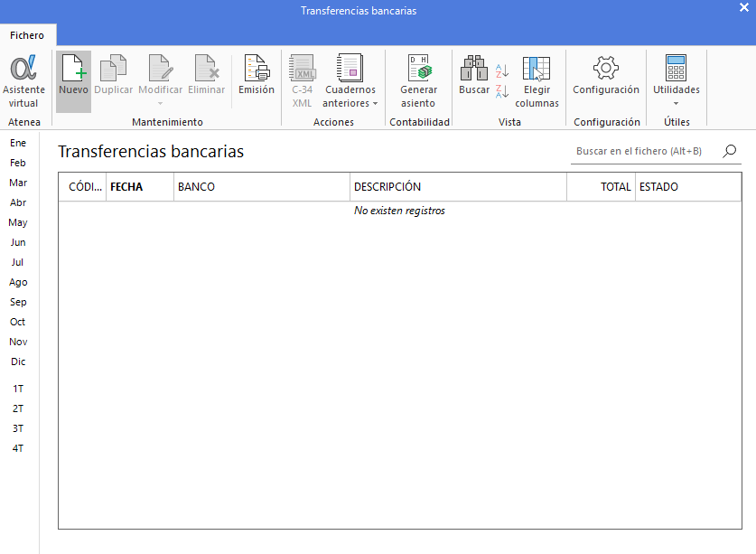
Task: Filter by month Dic
Action: [18, 362]
